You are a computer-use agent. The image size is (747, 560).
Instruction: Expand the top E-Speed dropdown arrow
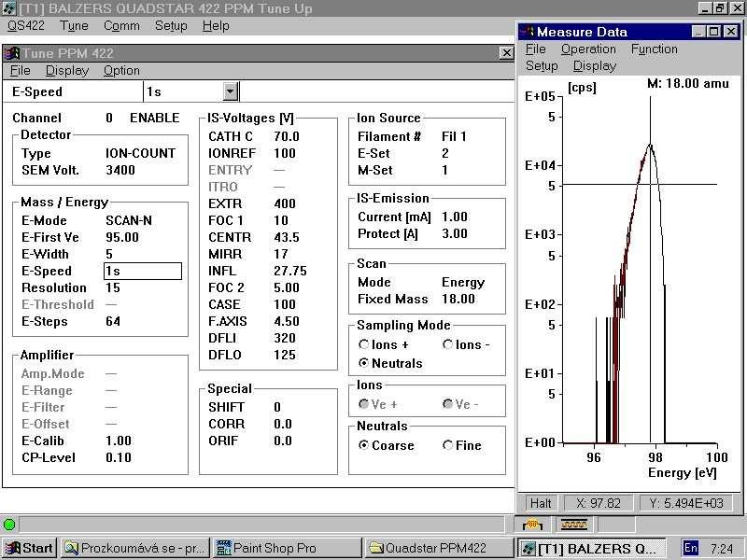tap(230, 91)
